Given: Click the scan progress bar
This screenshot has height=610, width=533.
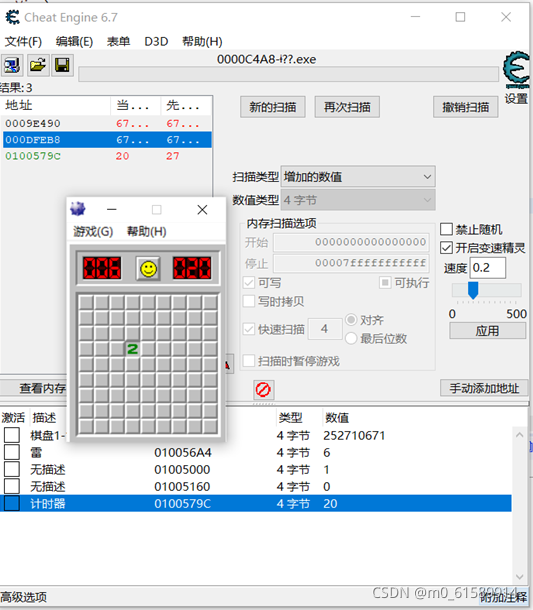Looking at the screenshot, I should 289,74.
